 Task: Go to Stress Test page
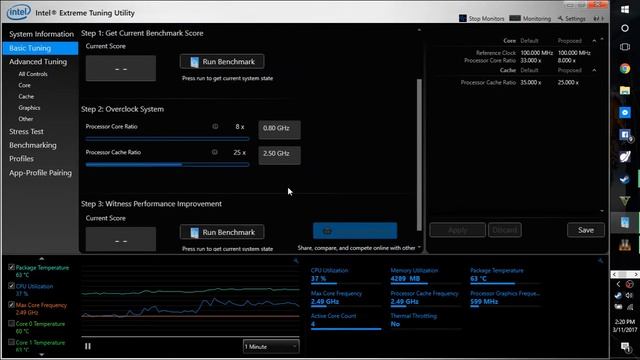26,131
